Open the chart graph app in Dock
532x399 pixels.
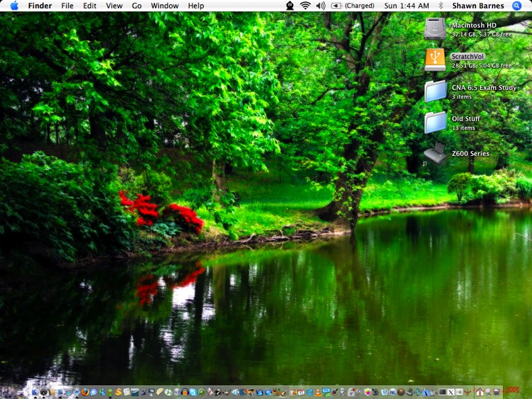(134, 392)
